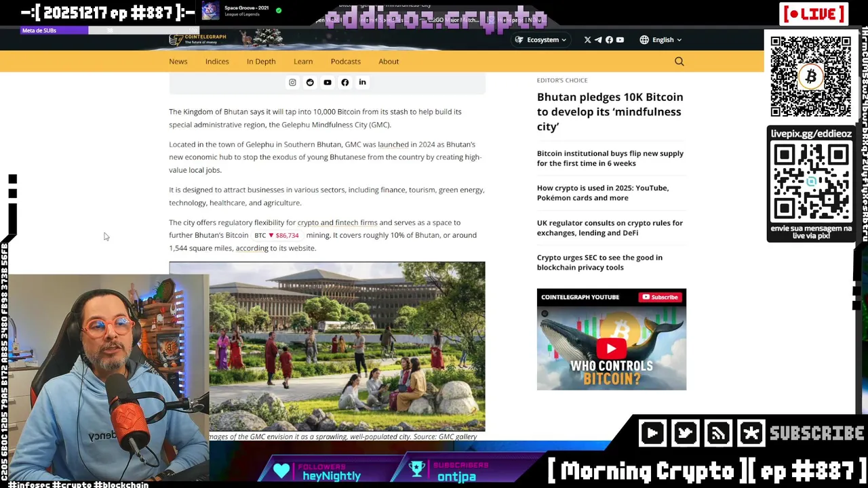This screenshot has height=488, width=868.
Task: Open the Telegram icon in header
Action: pyautogui.click(x=598, y=40)
